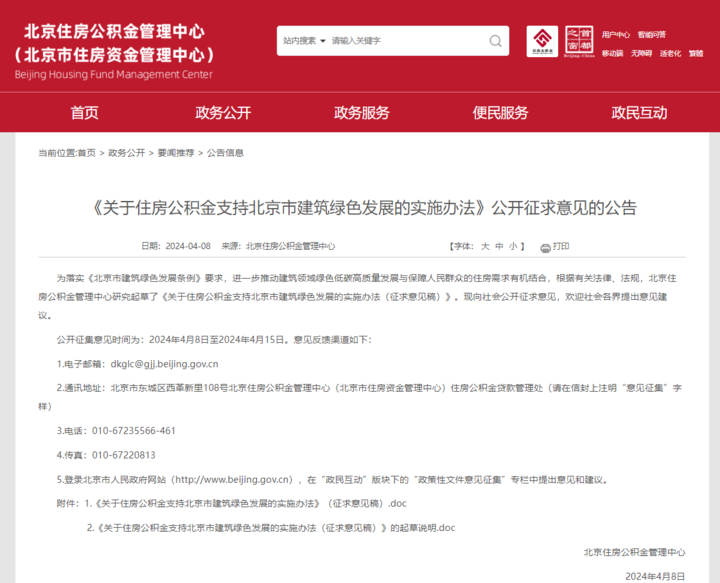
Task: Switch to 适老化 elder-friendly mode
Action: pyautogui.click(x=670, y=53)
